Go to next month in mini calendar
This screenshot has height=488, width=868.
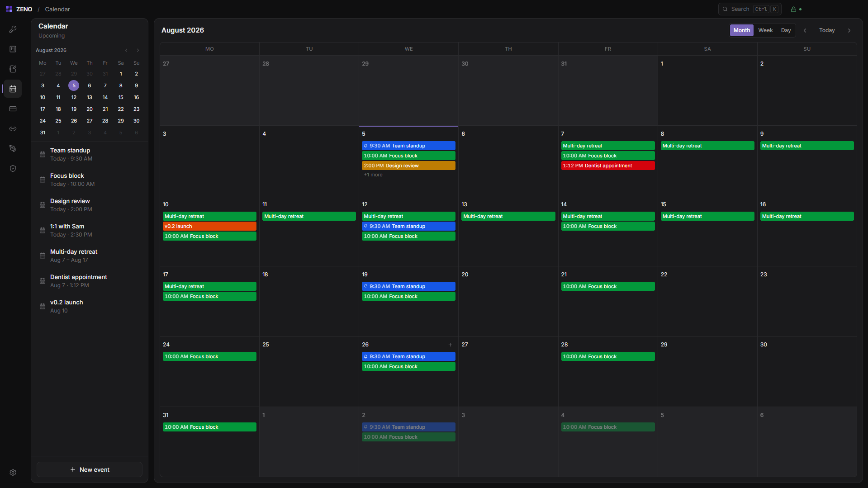coord(138,50)
